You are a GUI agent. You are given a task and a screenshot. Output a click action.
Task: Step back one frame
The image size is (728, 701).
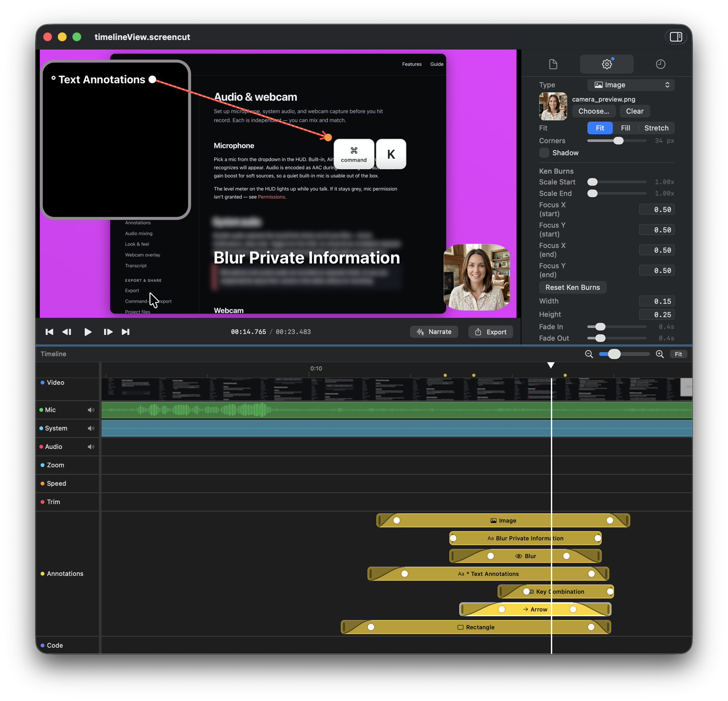[67, 332]
